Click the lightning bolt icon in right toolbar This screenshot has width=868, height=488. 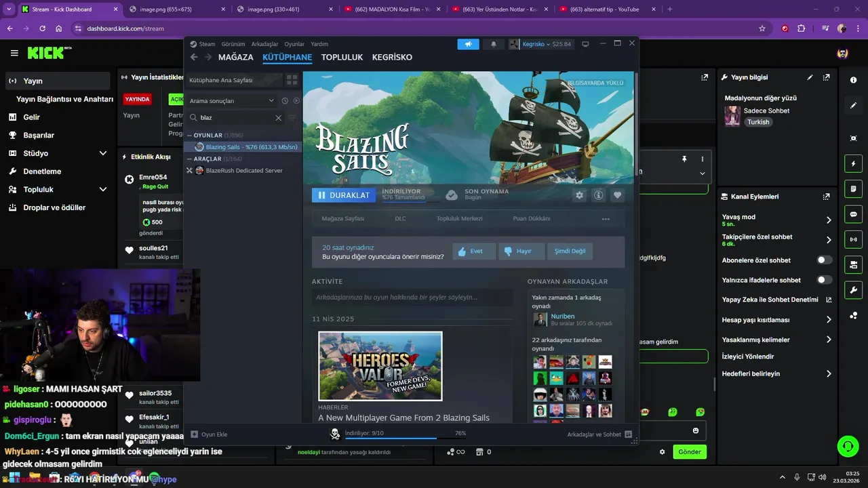[x=853, y=163]
